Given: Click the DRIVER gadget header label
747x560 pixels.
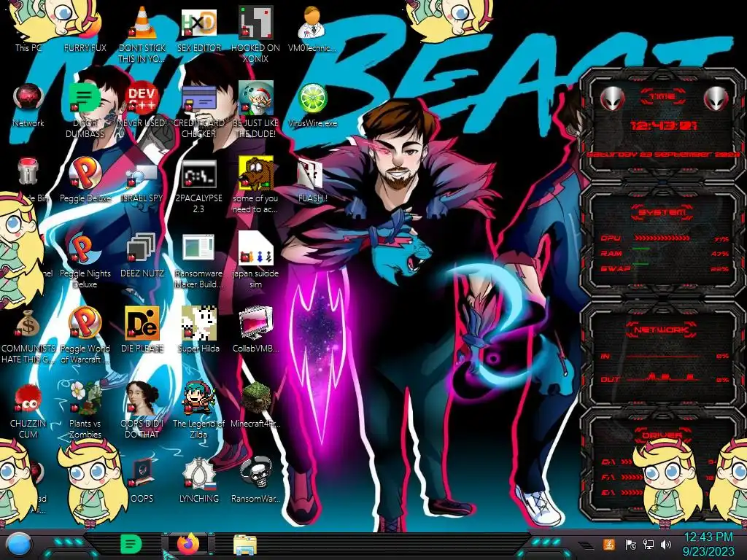Looking at the screenshot, I should click(x=662, y=435).
